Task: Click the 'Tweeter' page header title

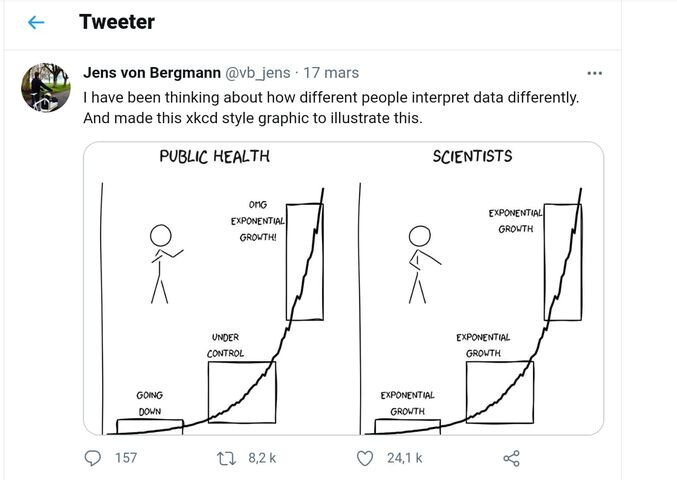Action: 117,21
